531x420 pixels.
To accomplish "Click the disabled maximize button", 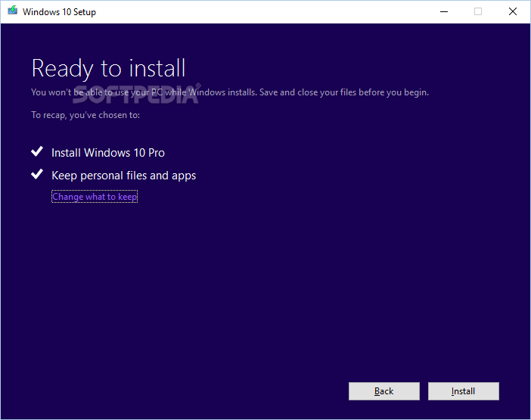I will pos(478,12).
